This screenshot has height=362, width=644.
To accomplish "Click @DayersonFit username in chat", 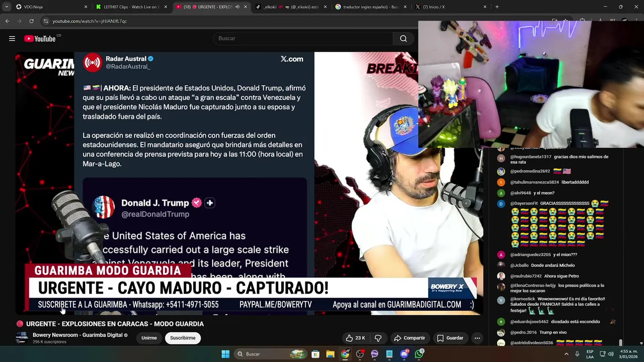I will (524, 204).
